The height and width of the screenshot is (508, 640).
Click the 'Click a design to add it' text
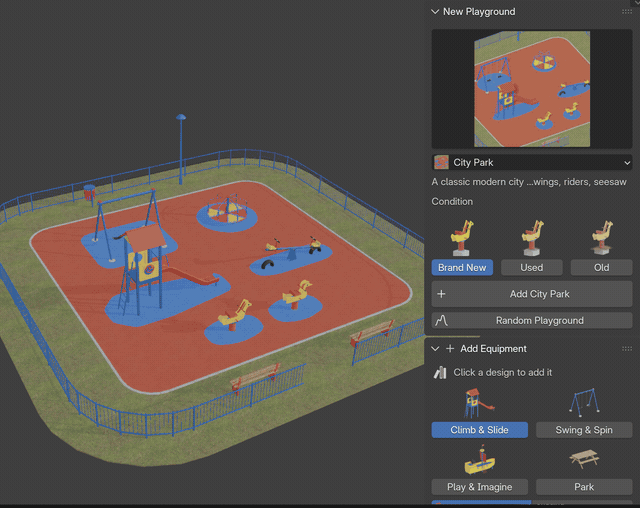click(503, 372)
